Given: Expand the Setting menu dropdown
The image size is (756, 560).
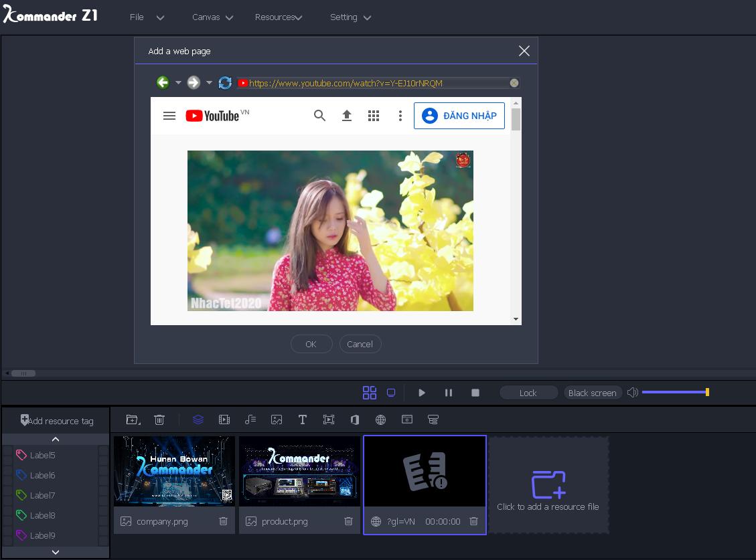Looking at the screenshot, I should [350, 17].
